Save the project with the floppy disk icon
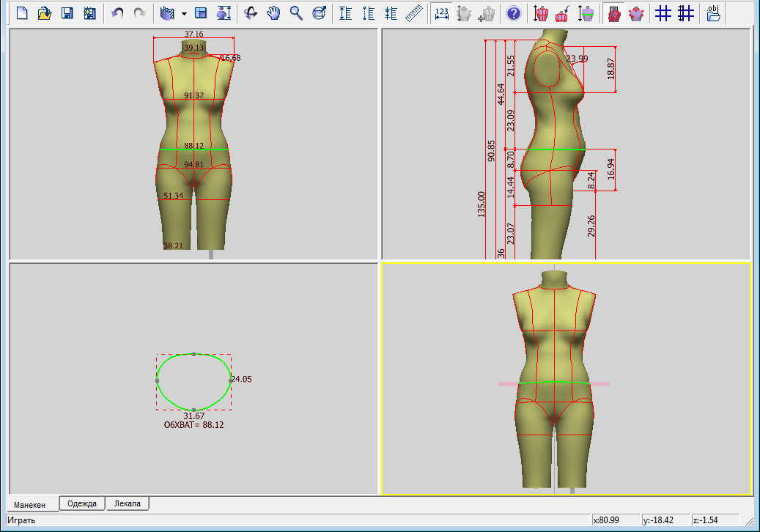The width and height of the screenshot is (760, 532). (x=67, y=12)
